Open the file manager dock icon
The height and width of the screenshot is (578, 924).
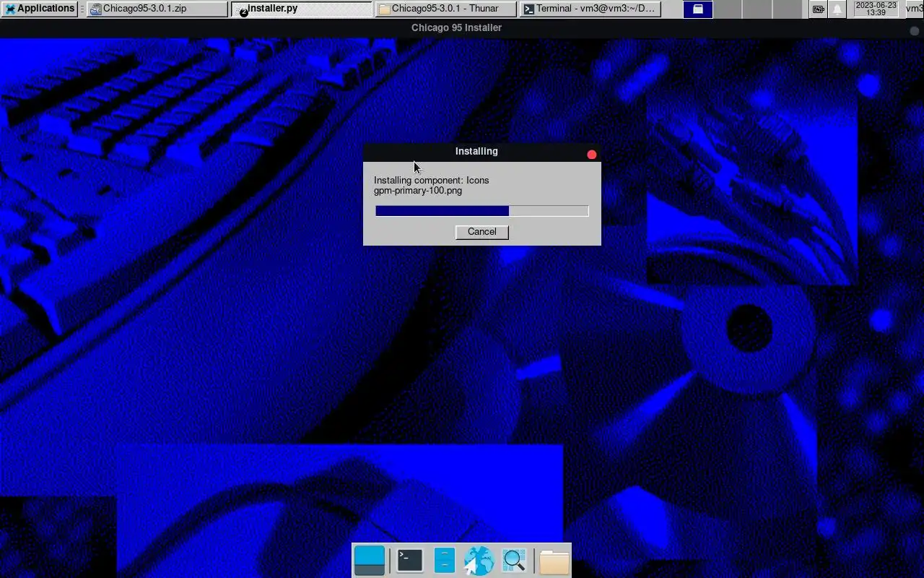(x=445, y=561)
